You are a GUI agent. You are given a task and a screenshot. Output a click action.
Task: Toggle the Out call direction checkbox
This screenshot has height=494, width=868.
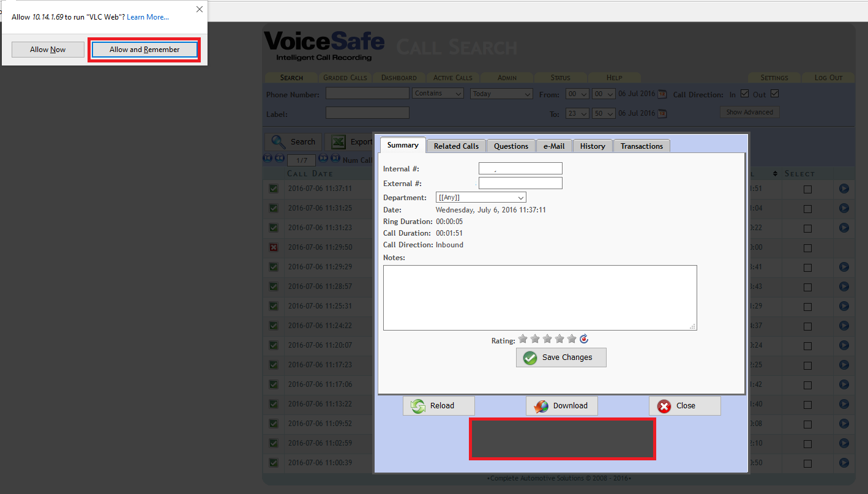(x=774, y=94)
